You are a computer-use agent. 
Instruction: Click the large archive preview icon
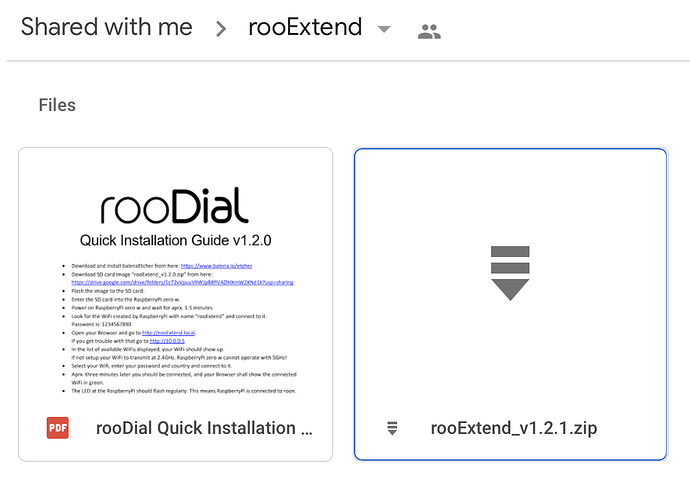[x=510, y=273]
